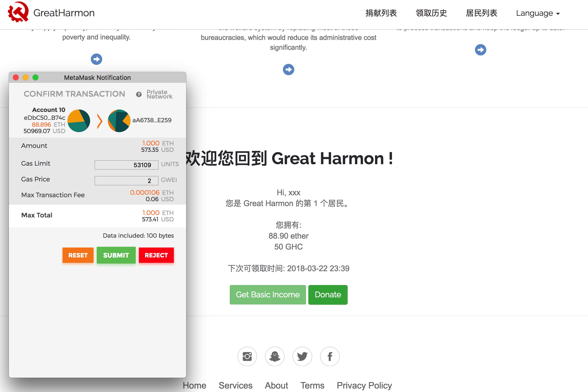Viewport: 588px width, 392px height.
Task: Click the recipient aA6738...E259 identicon
Action: (119, 121)
